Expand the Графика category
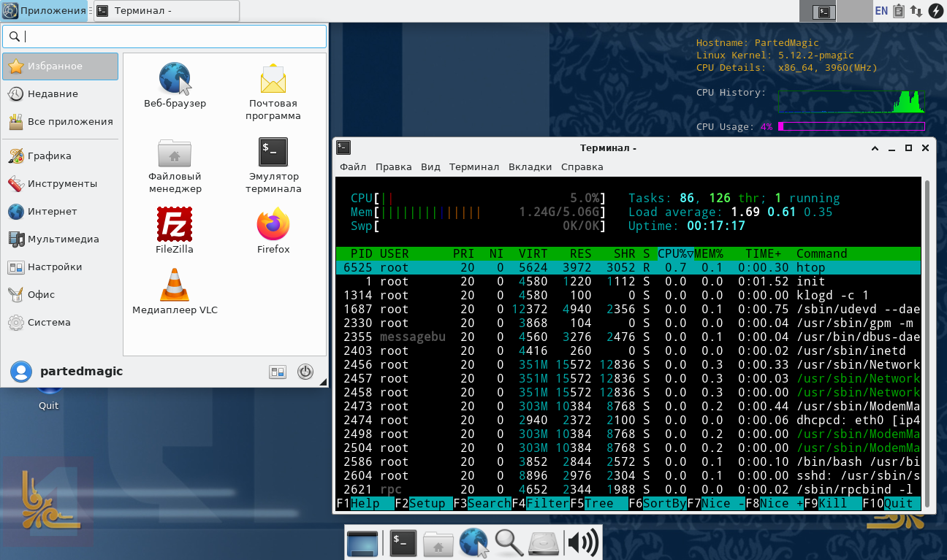The height and width of the screenshot is (560, 947). (x=49, y=156)
